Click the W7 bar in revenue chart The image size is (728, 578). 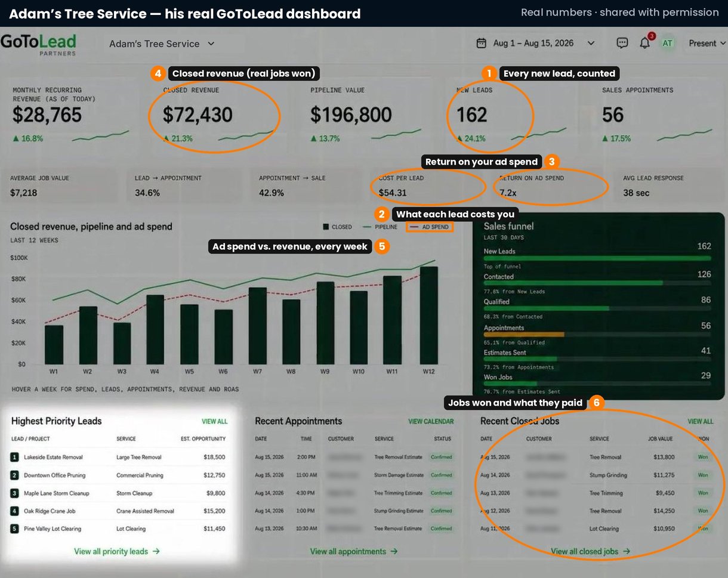click(x=258, y=326)
